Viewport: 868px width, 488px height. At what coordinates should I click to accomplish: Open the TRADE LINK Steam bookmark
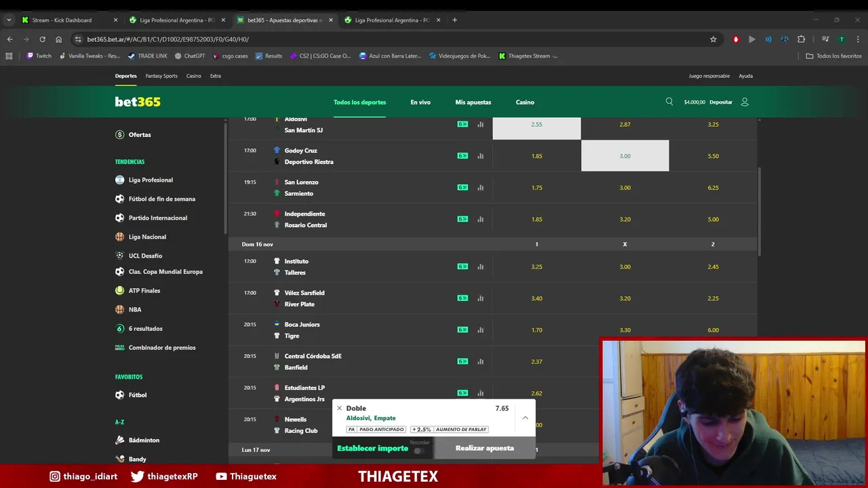[x=147, y=56]
